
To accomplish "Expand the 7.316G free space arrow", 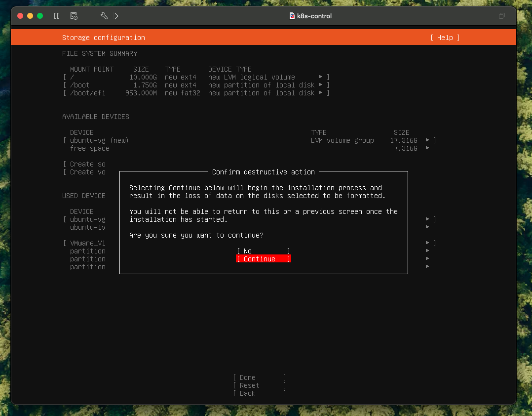I will [427, 148].
